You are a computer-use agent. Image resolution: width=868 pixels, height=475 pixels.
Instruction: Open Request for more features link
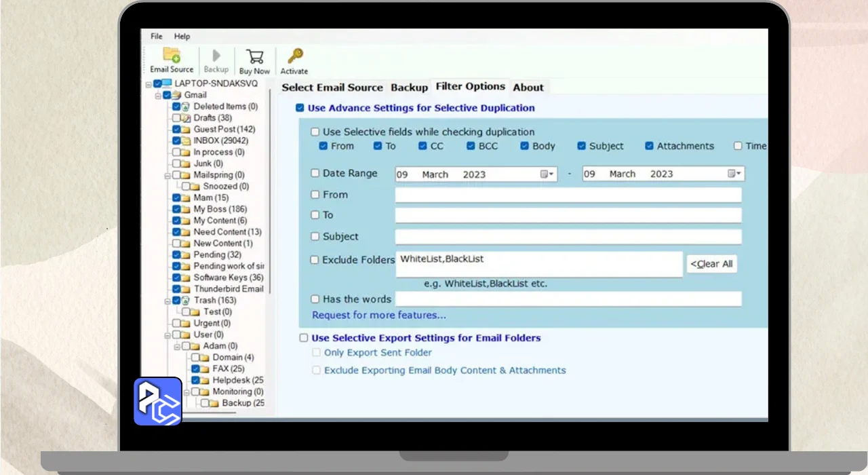click(379, 316)
